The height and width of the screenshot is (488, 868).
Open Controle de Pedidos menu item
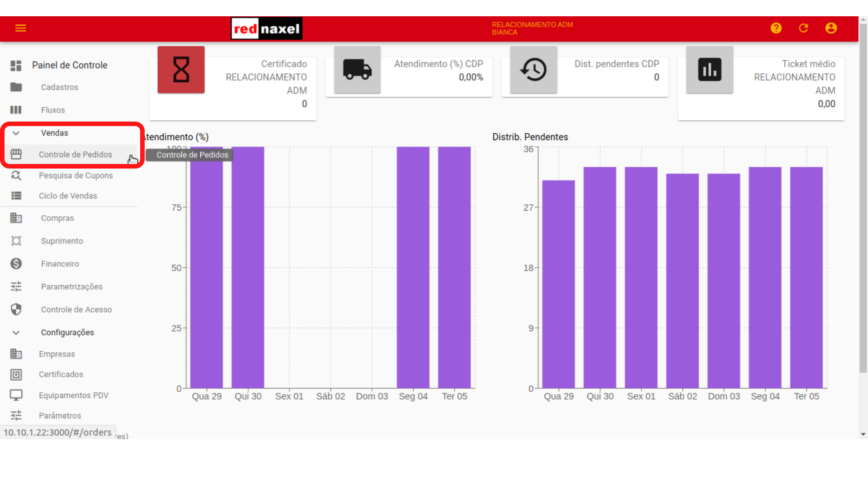(x=75, y=155)
